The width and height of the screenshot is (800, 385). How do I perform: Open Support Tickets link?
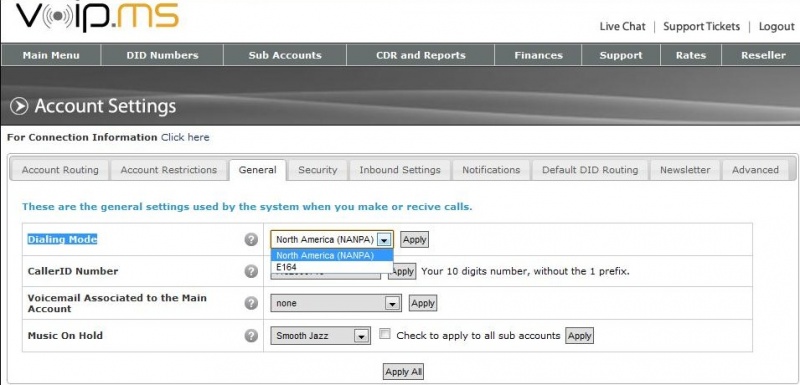point(702,27)
